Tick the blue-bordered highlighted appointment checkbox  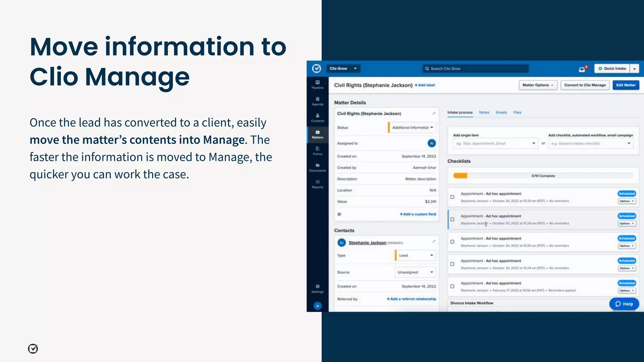click(x=452, y=219)
